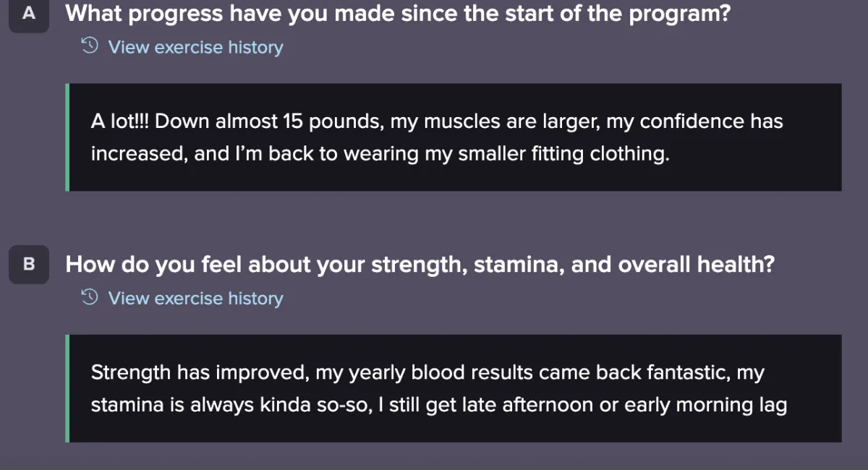Click the heading about strength, stamina, and health

(420, 265)
